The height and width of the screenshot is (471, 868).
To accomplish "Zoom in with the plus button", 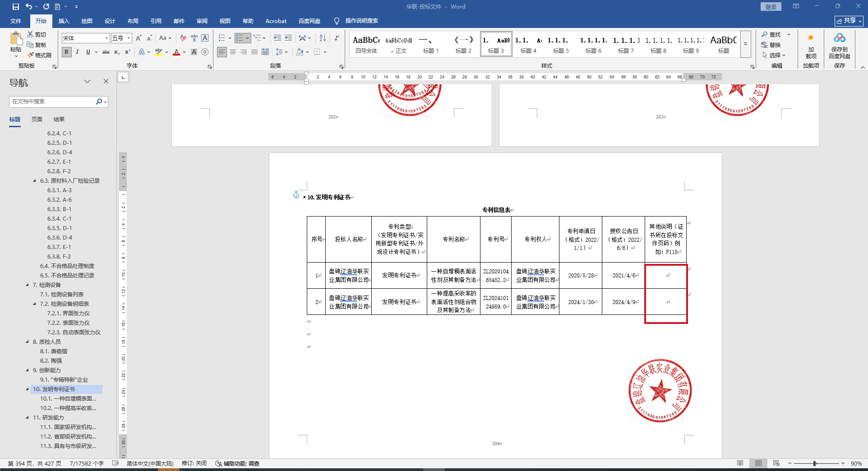I will coord(843,463).
